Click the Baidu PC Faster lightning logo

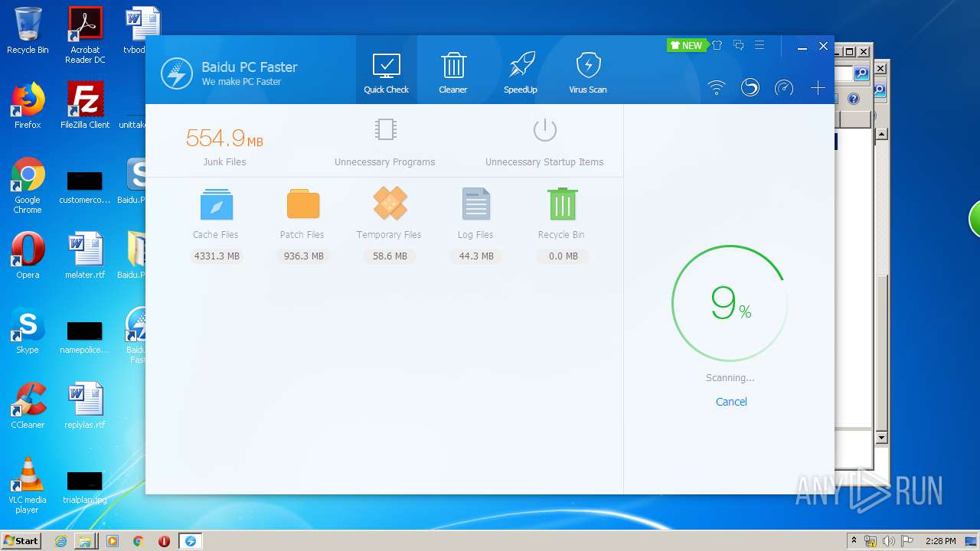pos(177,73)
